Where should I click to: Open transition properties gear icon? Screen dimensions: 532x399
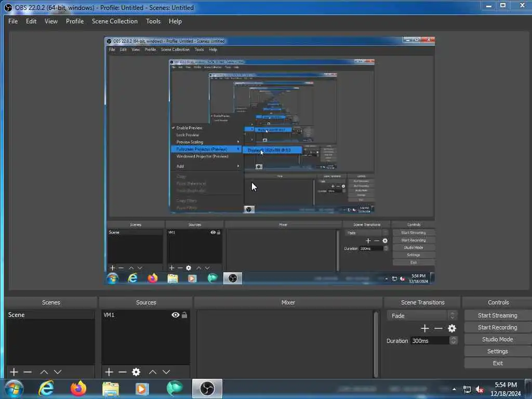[x=452, y=328]
